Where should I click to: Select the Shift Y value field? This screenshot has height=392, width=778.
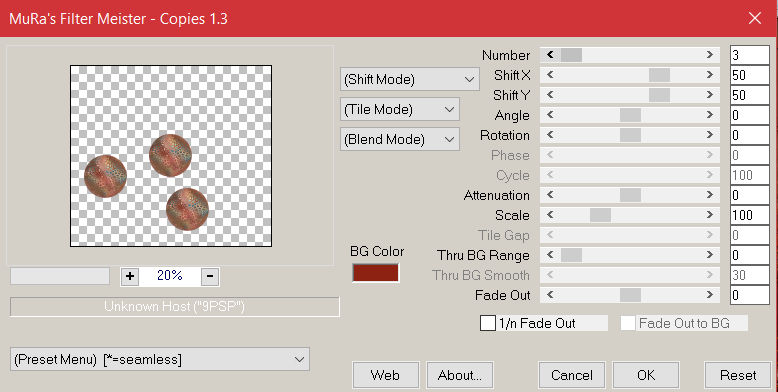[x=750, y=95]
